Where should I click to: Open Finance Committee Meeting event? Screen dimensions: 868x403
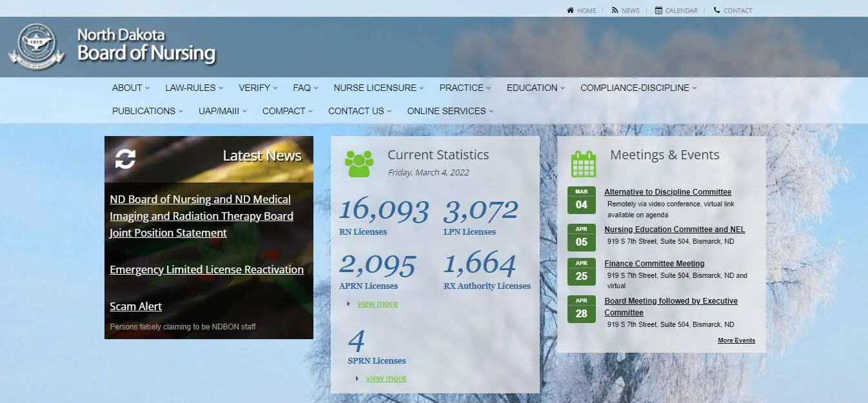coord(654,264)
